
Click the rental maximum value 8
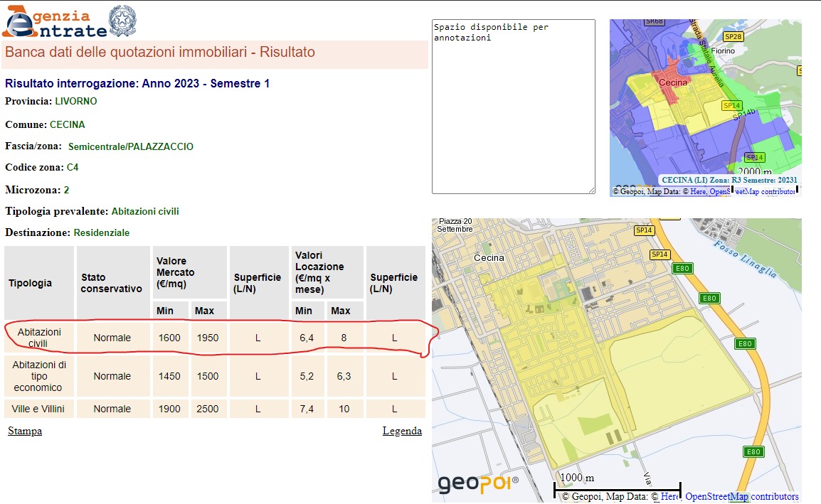344,338
